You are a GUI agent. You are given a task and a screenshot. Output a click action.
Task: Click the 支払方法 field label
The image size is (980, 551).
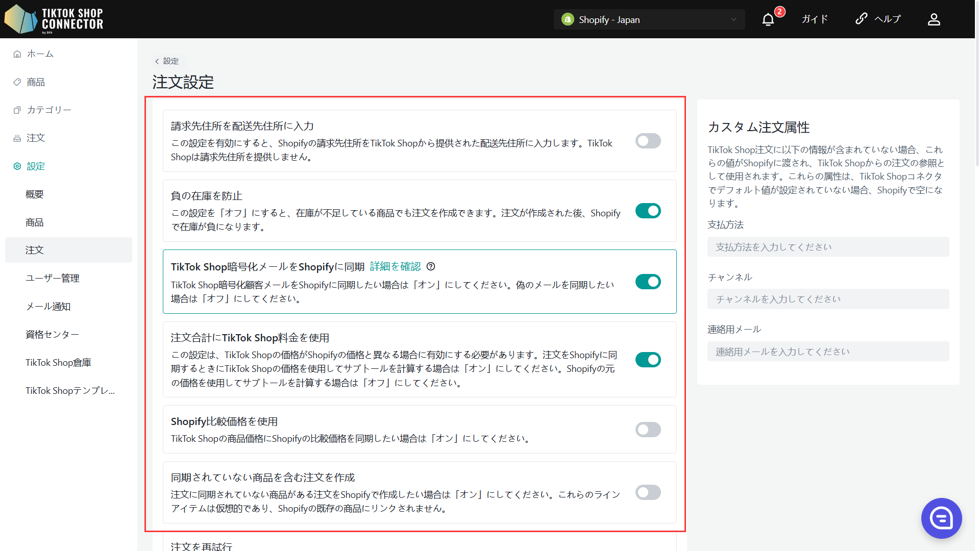[725, 225]
